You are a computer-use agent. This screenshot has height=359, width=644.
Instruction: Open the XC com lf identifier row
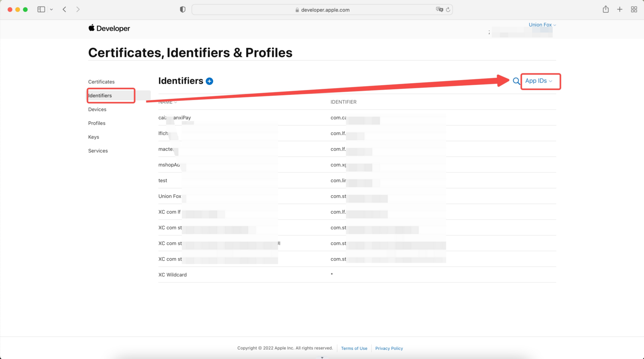[357, 212]
